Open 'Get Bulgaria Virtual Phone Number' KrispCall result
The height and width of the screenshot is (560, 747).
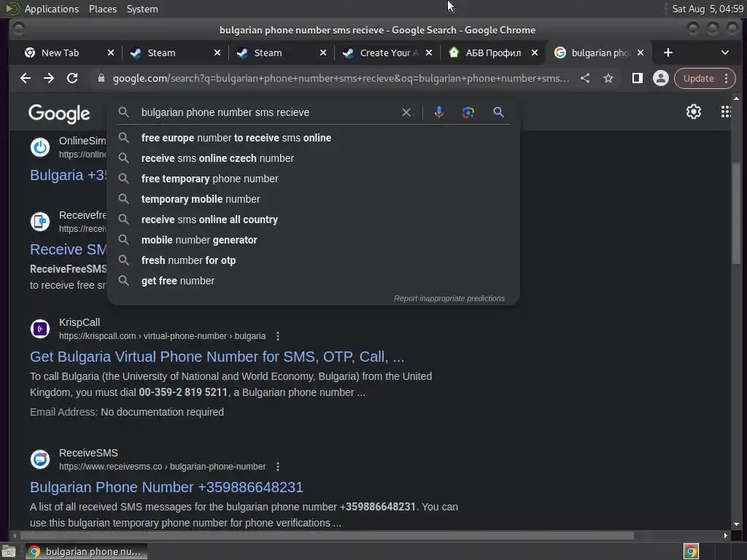(217, 357)
